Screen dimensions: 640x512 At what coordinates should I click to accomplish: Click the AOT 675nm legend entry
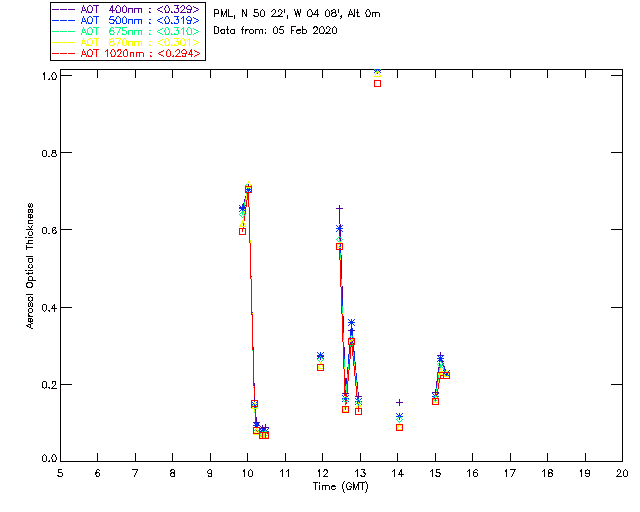click(126, 31)
